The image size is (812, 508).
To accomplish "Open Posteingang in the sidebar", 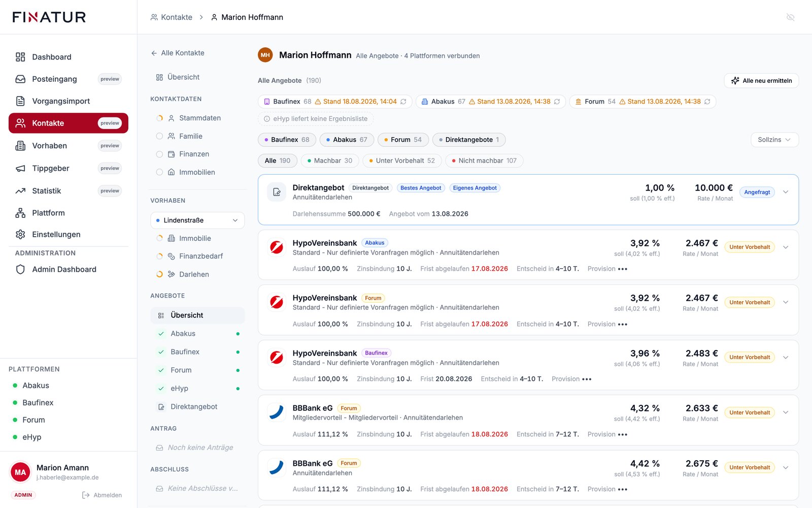I will [69, 79].
